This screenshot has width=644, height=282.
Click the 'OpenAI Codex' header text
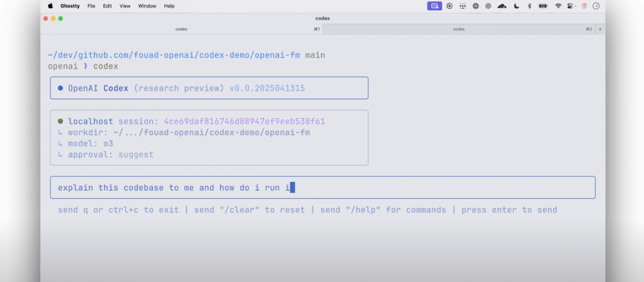[x=98, y=89]
